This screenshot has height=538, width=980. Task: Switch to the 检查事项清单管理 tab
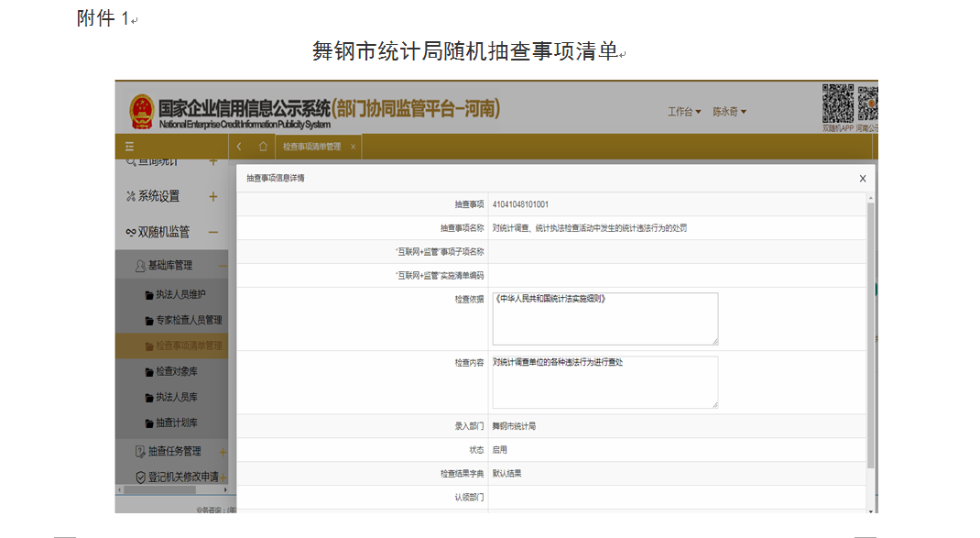pos(312,147)
